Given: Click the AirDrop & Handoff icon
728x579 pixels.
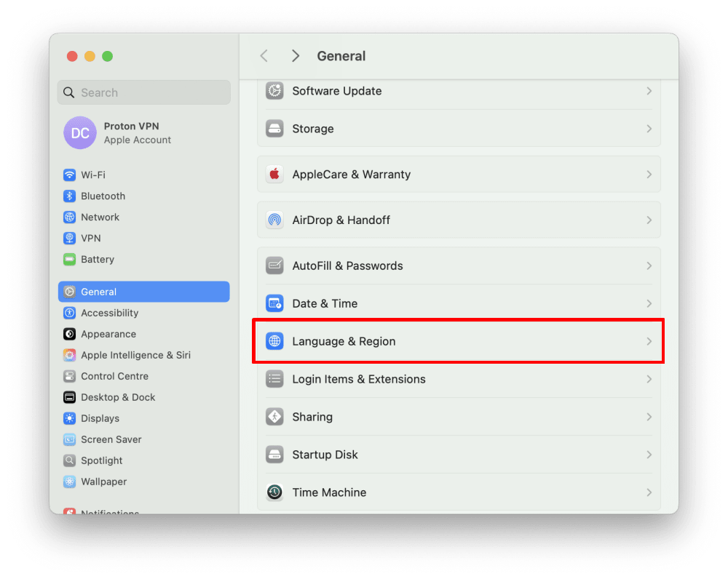Looking at the screenshot, I should point(275,220).
